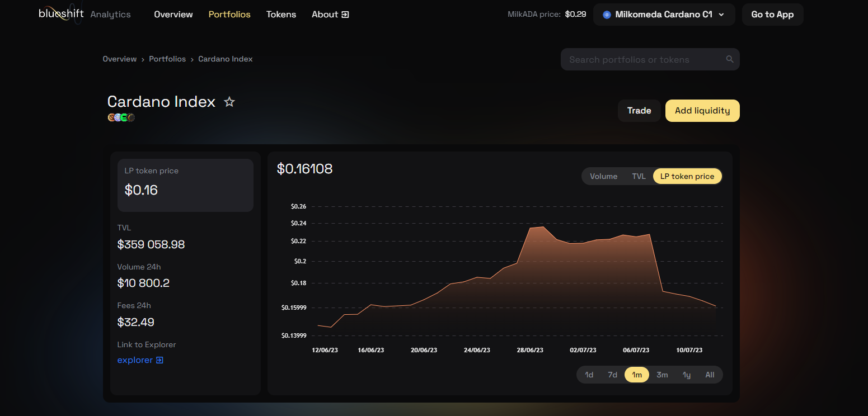The height and width of the screenshot is (416, 868).
Task: Open the Portfolios nav item
Action: click(229, 15)
